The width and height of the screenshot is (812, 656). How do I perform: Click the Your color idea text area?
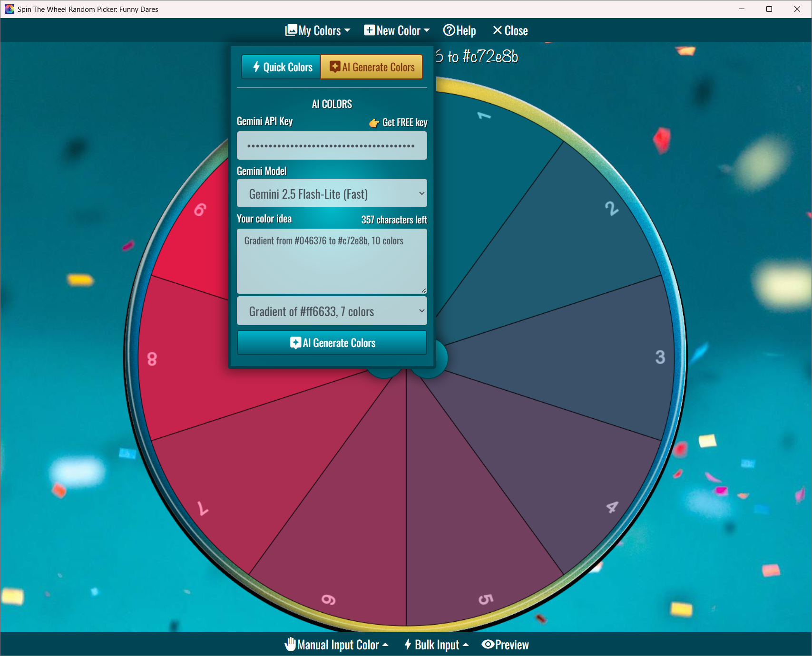(x=332, y=261)
